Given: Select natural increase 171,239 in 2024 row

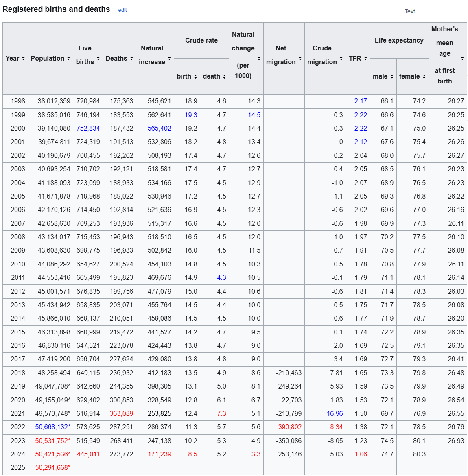Looking at the screenshot, I should (160, 454).
